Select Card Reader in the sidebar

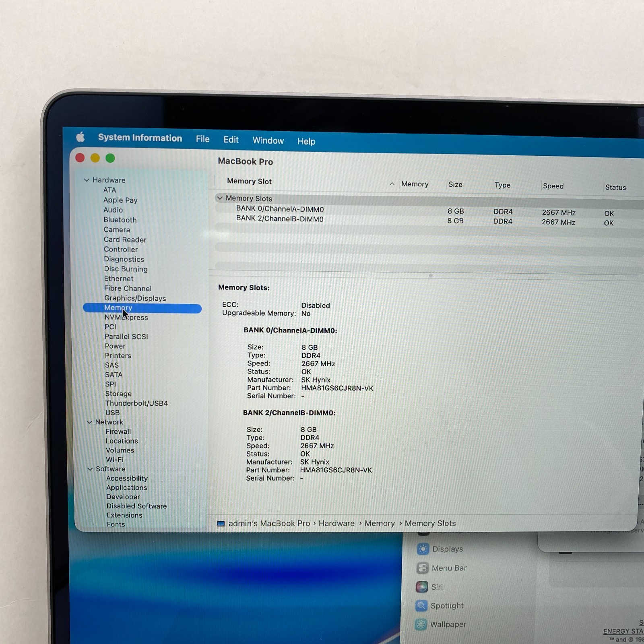click(125, 239)
